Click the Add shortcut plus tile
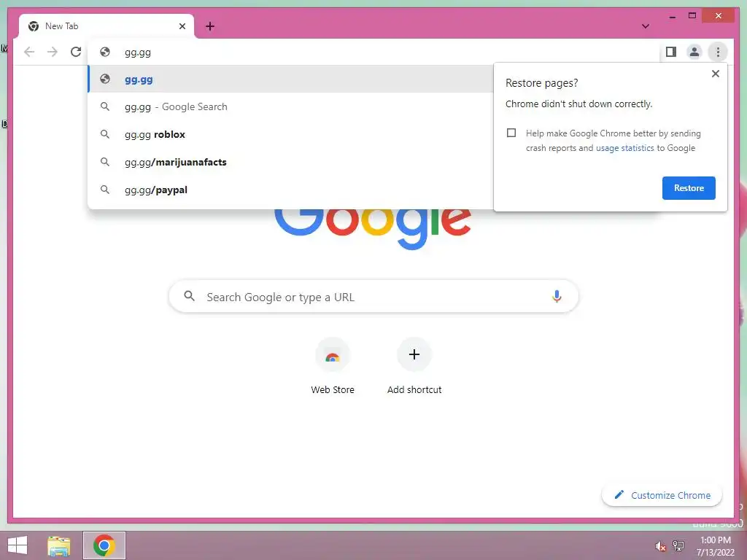The width and height of the screenshot is (747, 560). 414,366
